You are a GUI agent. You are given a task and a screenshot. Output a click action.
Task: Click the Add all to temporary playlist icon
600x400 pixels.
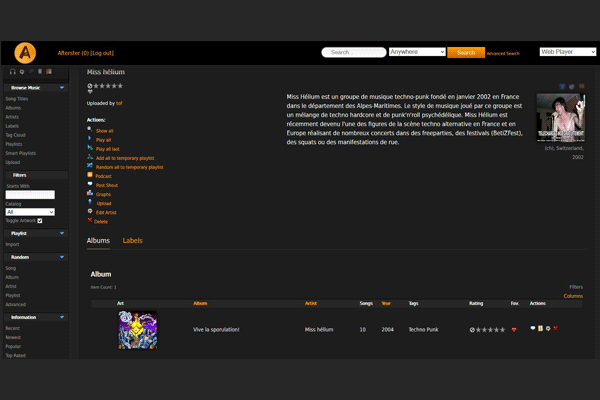tap(90, 157)
